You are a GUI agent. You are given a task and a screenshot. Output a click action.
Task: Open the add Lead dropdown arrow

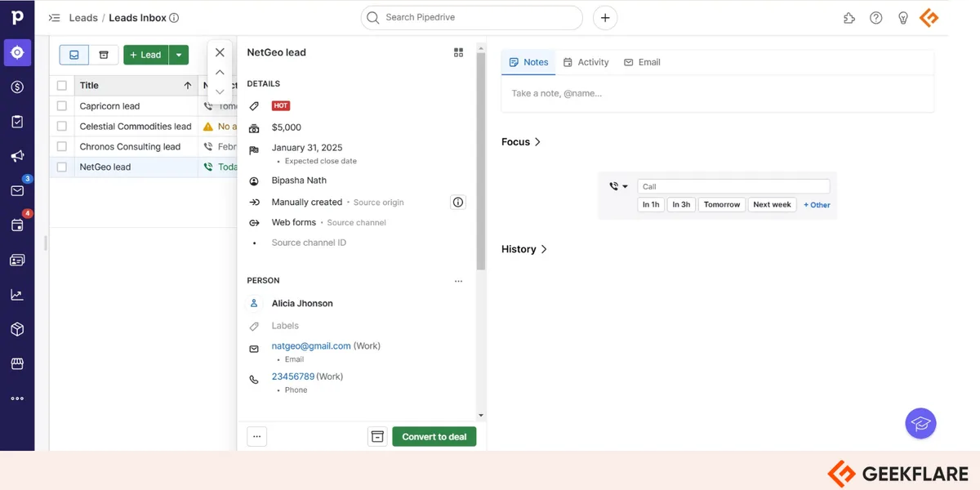click(x=179, y=55)
